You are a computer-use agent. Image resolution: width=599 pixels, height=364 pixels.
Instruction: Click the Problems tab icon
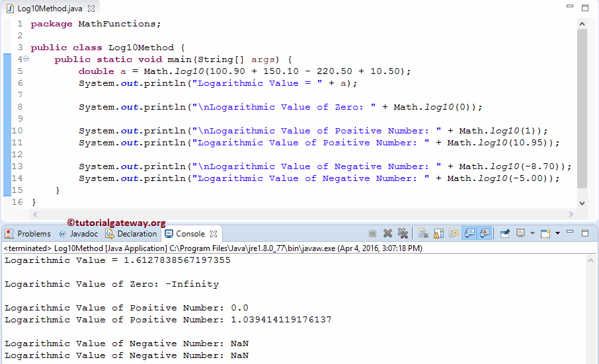pos(9,233)
